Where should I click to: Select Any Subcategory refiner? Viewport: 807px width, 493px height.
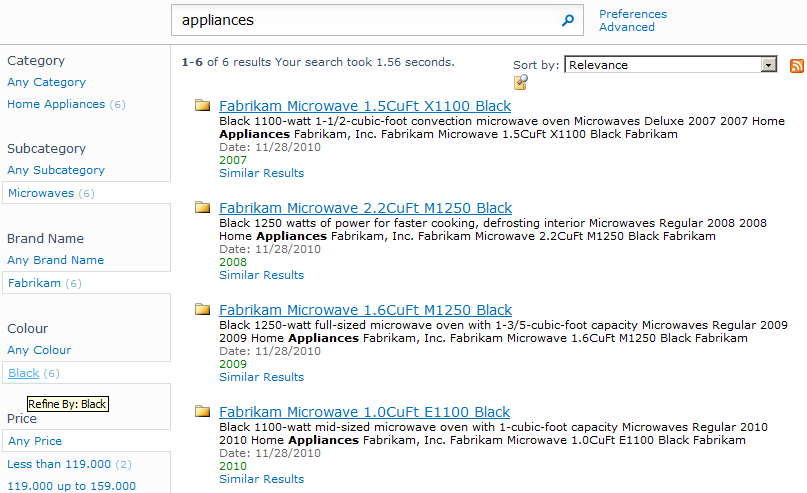(x=56, y=170)
